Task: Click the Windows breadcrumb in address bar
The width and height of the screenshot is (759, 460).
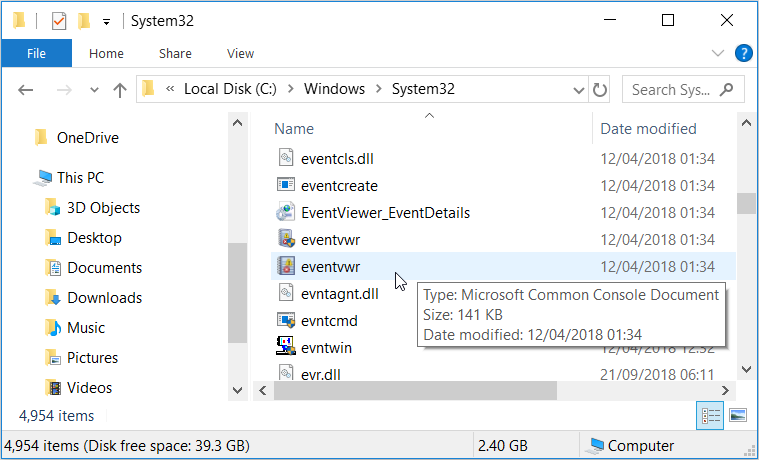Action: coord(334,89)
